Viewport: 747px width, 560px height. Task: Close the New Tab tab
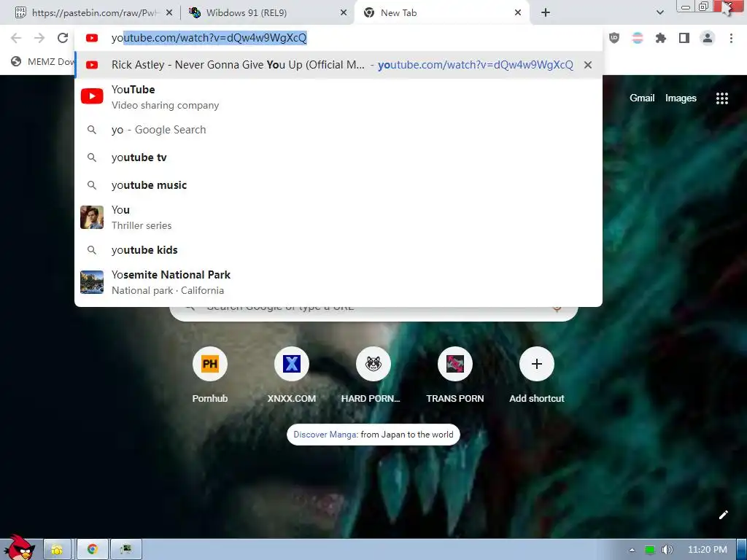click(x=518, y=13)
